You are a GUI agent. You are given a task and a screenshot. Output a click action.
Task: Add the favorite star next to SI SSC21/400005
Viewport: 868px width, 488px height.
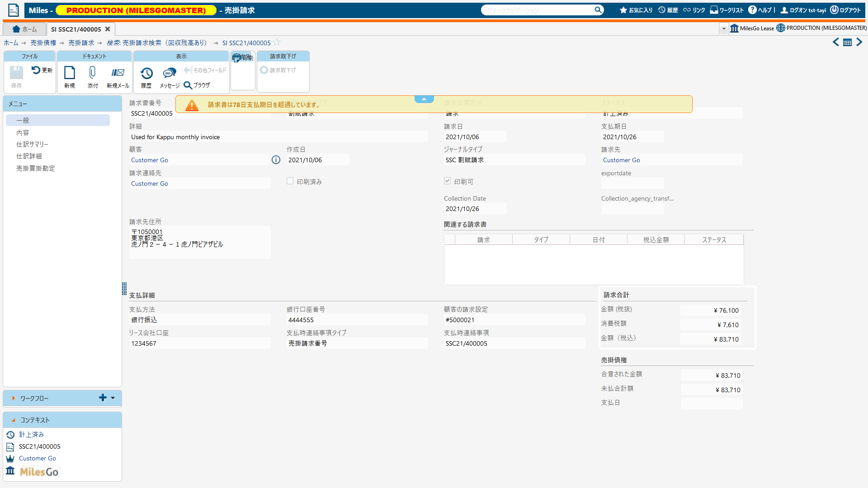point(277,42)
